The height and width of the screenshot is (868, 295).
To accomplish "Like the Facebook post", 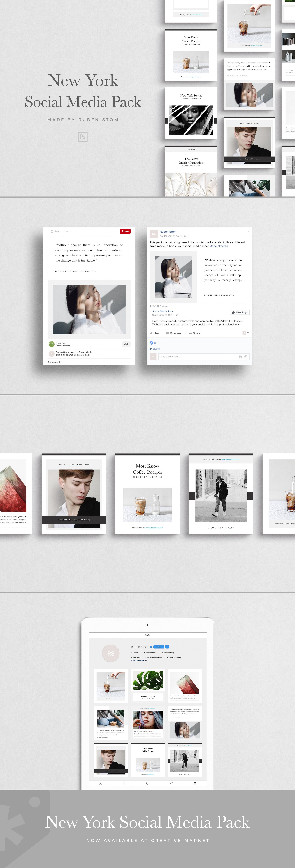I will (154, 333).
